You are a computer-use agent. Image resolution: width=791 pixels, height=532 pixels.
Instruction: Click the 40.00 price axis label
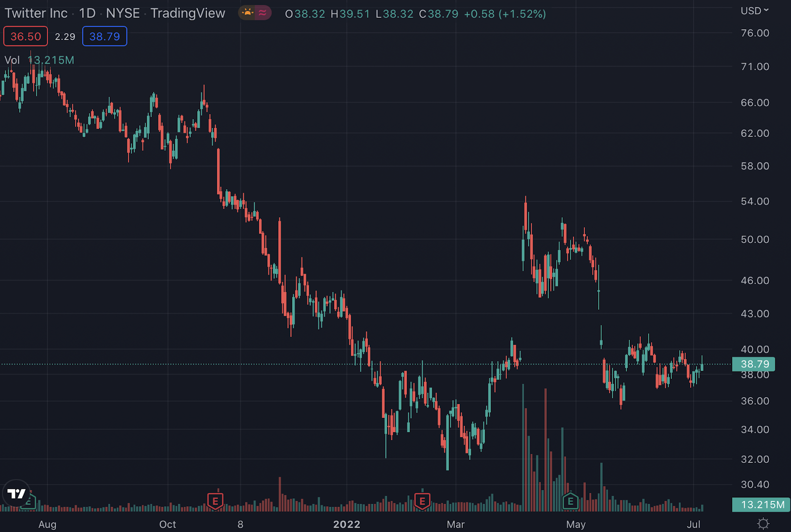[x=755, y=350]
